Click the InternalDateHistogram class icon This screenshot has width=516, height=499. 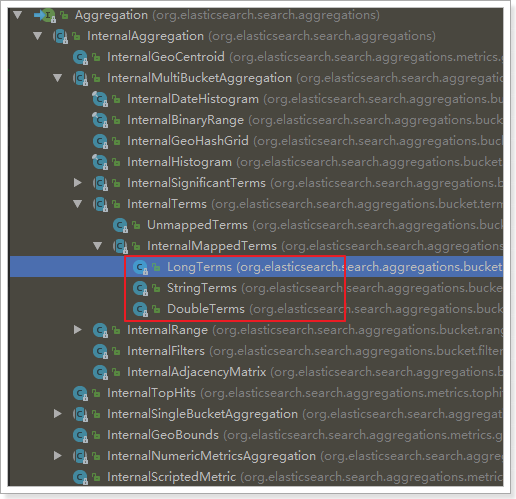click(x=100, y=99)
